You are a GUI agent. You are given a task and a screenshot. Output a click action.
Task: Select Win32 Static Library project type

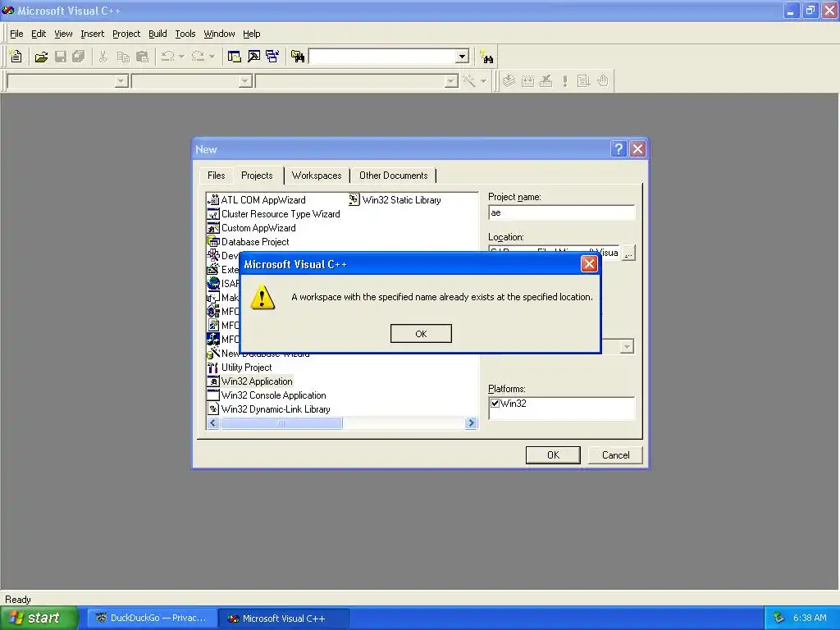tap(395, 200)
